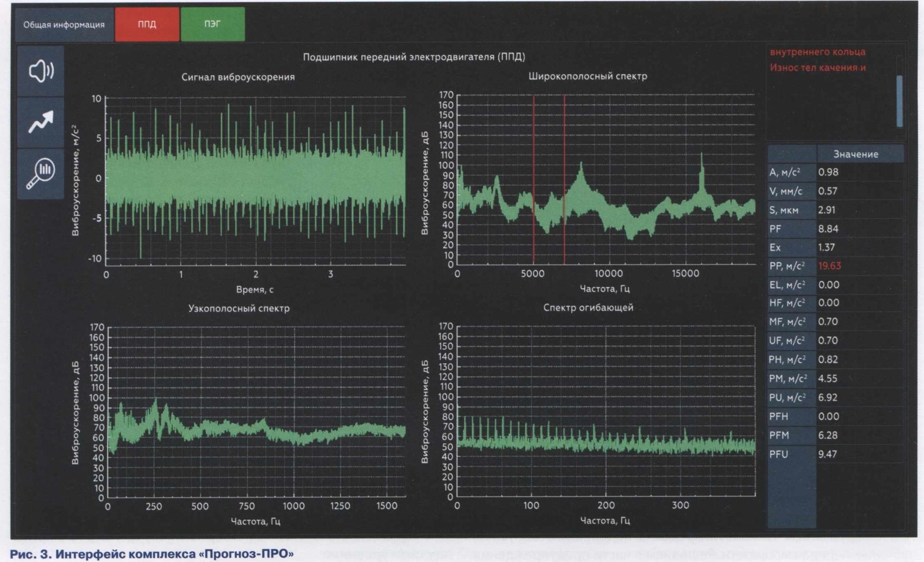Click inside the Спектр огибающей chart
The width and height of the screenshot is (924, 562).
click(x=606, y=415)
